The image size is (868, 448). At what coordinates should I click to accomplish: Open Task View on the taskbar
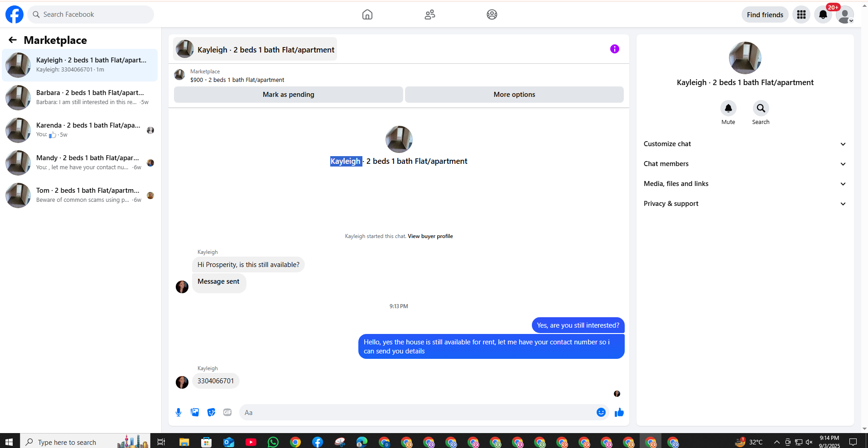tap(161, 442)
